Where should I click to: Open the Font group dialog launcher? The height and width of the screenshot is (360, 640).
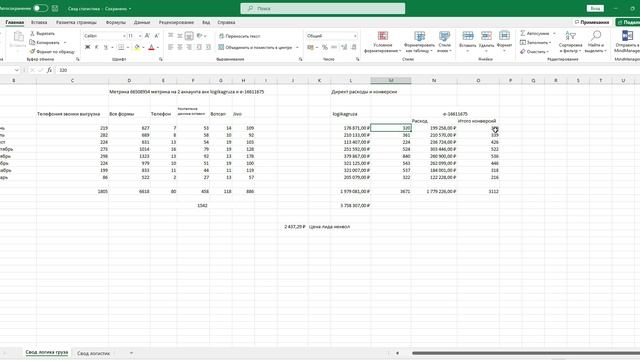(161, 60)
